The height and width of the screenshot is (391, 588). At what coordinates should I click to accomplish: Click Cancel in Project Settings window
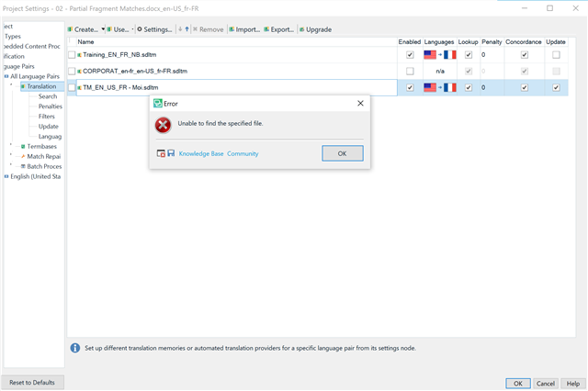point(545,384)
